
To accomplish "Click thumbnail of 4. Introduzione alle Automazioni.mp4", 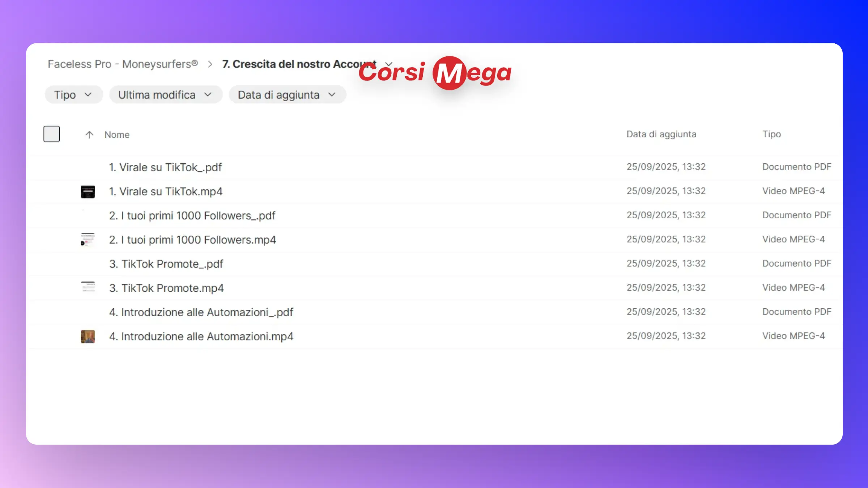I will click(88, 336).
